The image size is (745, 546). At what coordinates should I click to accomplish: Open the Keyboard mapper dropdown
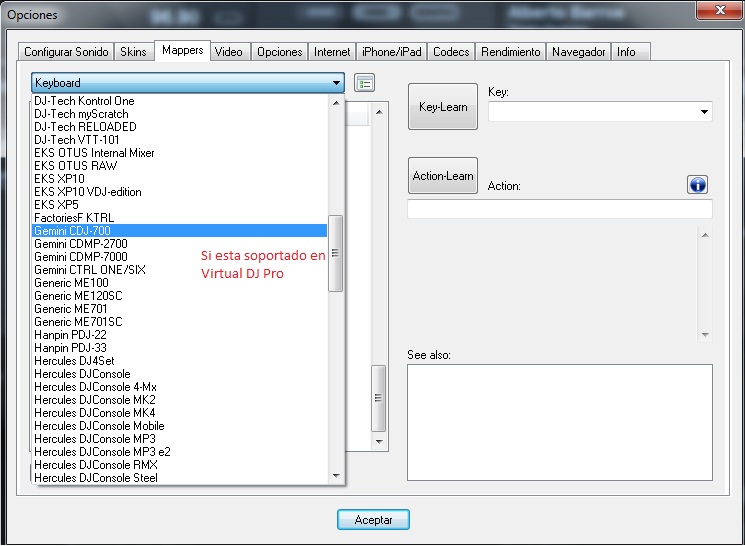(188, 83)
